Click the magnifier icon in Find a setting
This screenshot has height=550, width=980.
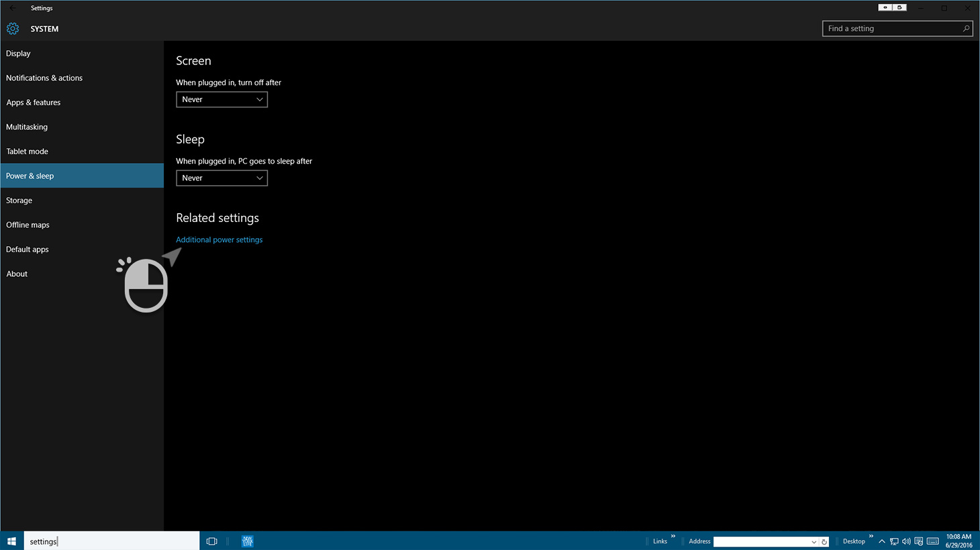pos(966,29)
